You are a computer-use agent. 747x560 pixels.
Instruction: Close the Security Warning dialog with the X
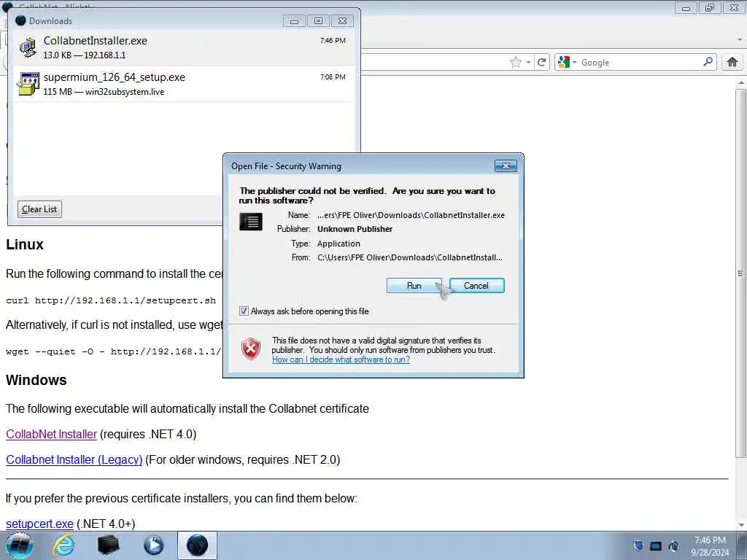point(506,166)
